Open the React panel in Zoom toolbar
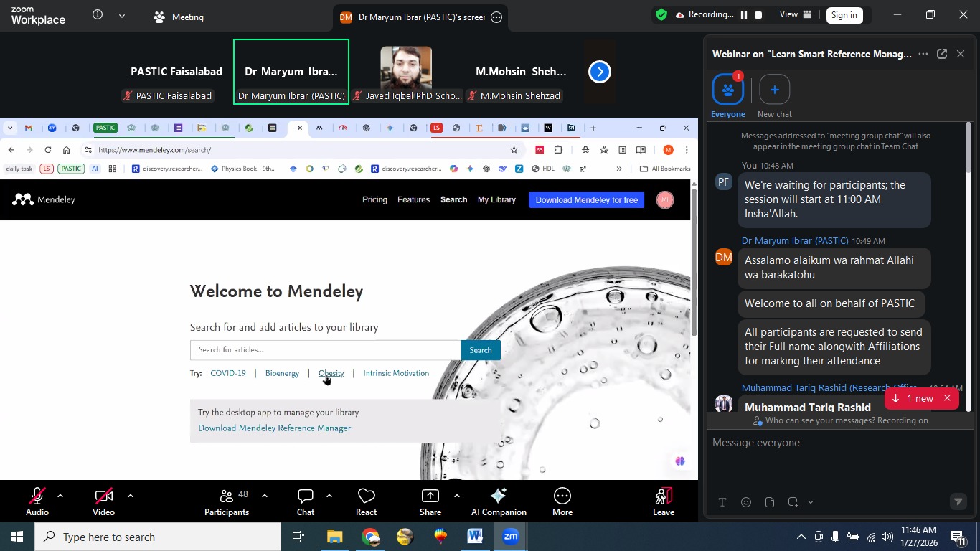 (366, 500)
